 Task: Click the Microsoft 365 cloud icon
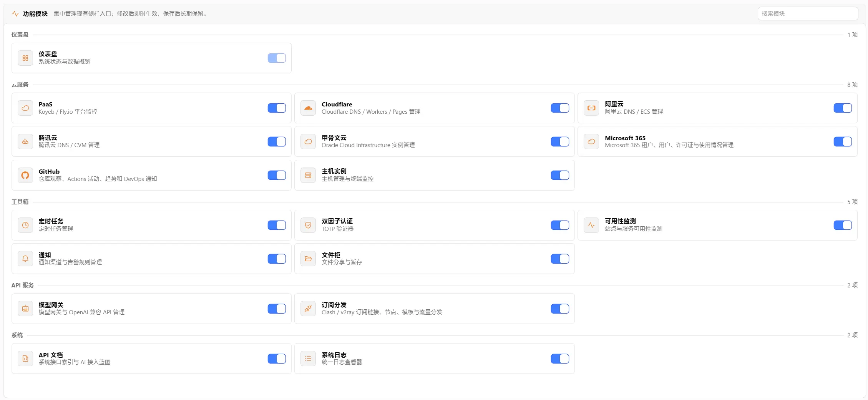(591, 141)
